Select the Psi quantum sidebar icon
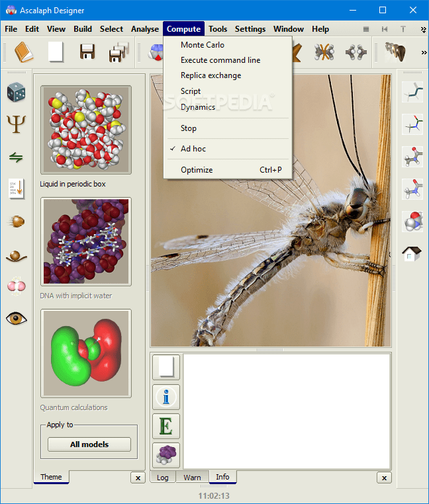This screenshot has height=504, width=429. 16,124
